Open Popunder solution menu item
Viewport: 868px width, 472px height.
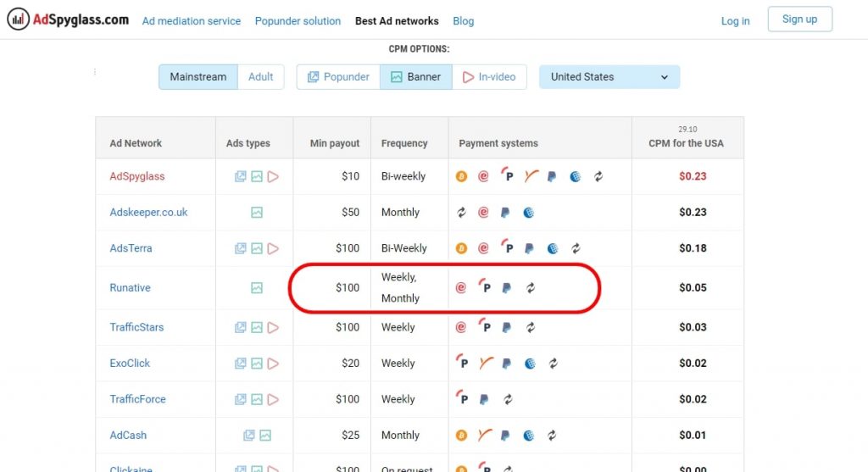(298, 21)
